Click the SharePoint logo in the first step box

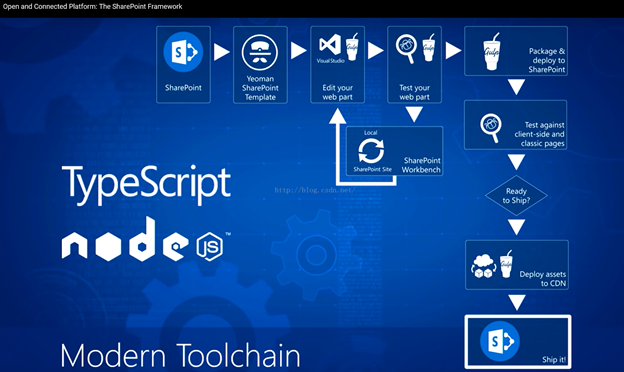point(183,52)
